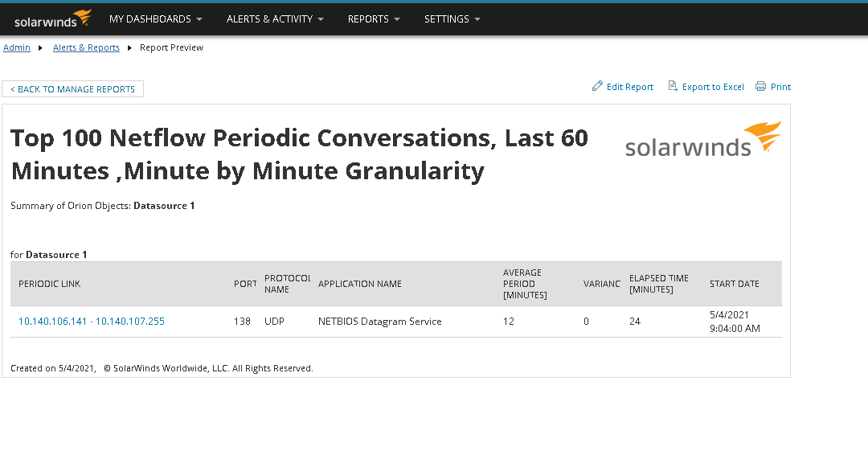Screen dimensions: 868x455
Task: Open the 10.140.106.141 - 10.140.107.255 periodic link
Action: 92,322
